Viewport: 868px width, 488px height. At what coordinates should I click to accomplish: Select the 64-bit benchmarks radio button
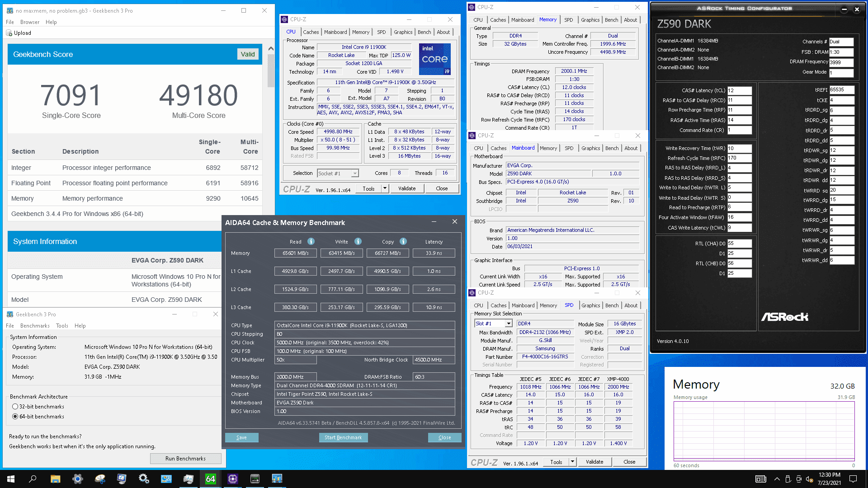point(15,417)
